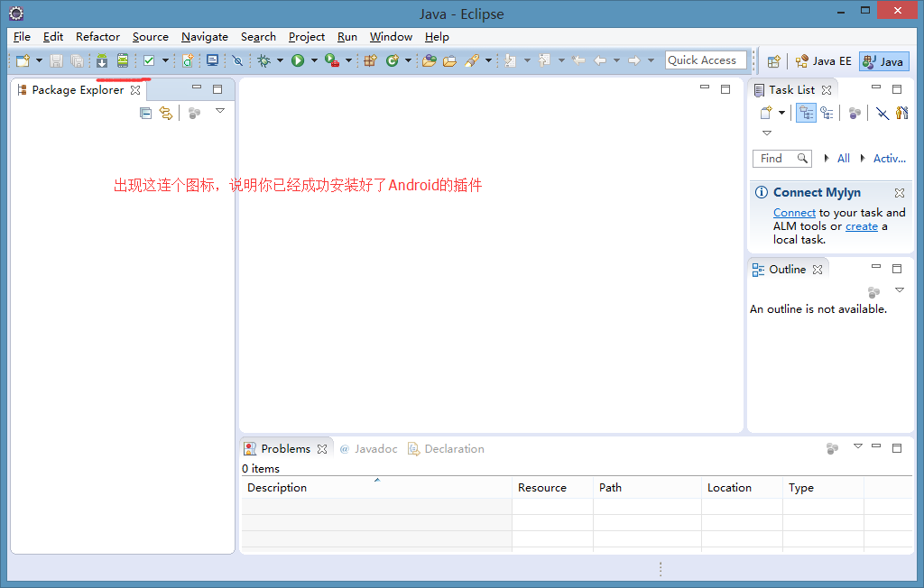924x588 pixels.
Task: Click the green Run button
Action: [x=298, y=60]
